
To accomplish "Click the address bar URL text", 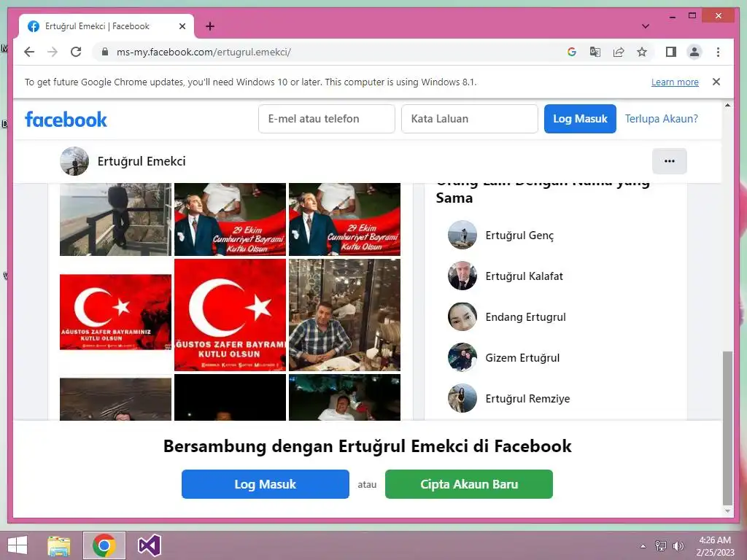I will [204, 52].
